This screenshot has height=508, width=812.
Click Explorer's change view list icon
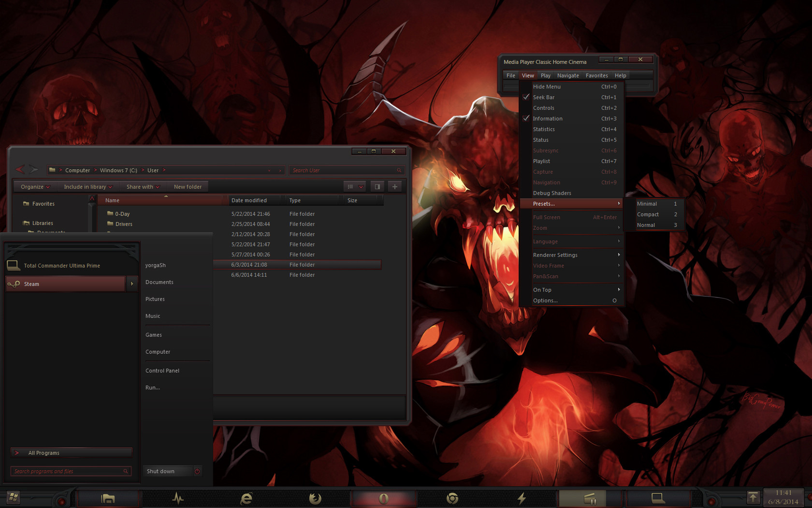(350, 187)
